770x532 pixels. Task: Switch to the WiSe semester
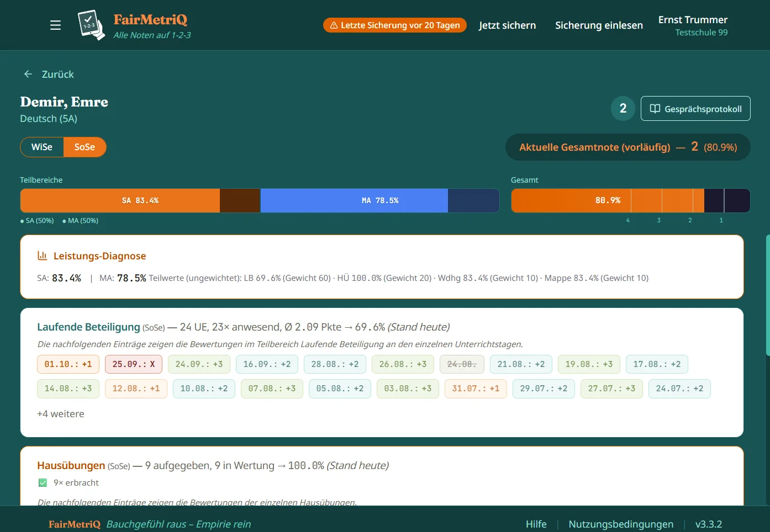coord(42,147)
